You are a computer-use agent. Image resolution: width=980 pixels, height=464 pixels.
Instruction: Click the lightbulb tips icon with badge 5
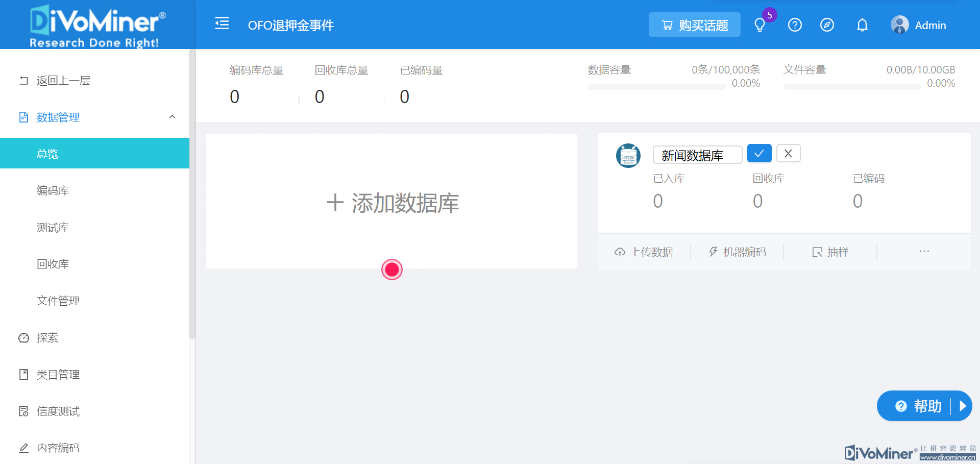click(x=760, y=25)
